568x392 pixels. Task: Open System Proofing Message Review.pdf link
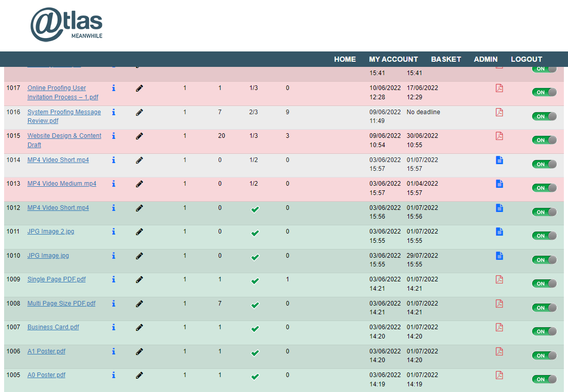tap(64, 116)
